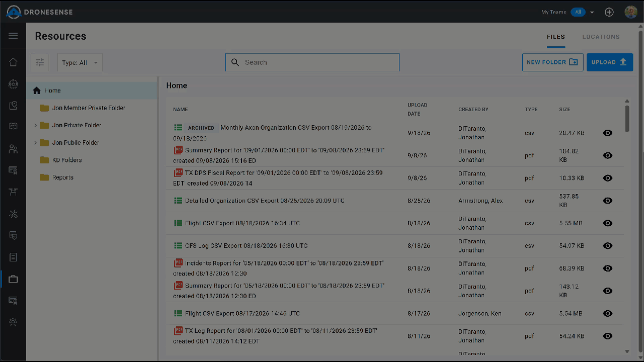Open the wrench maintenance sidebar icon
The image size is (644, 362).
13,214
